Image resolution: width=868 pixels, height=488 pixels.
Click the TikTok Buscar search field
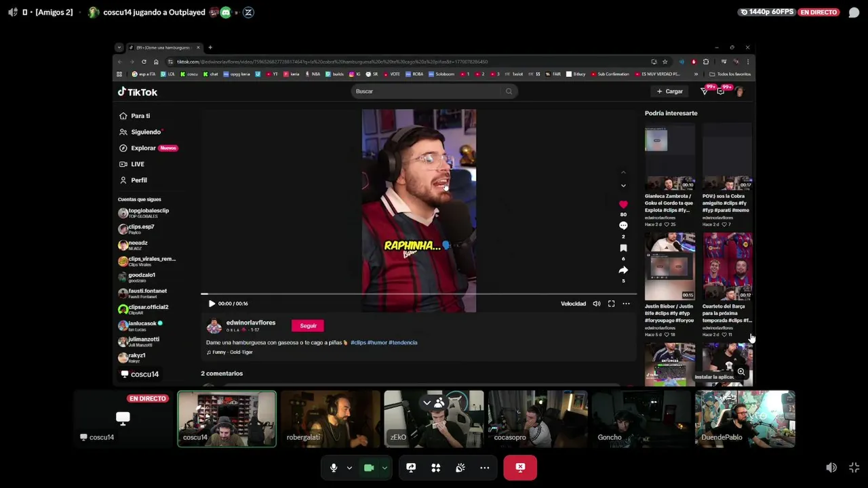coord(426,91)
